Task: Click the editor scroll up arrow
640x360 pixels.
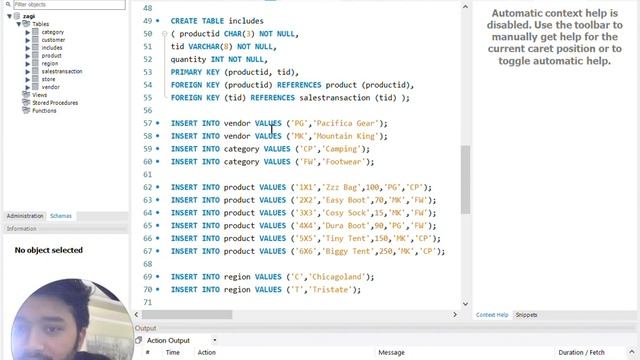Action: tap(465, 7)
